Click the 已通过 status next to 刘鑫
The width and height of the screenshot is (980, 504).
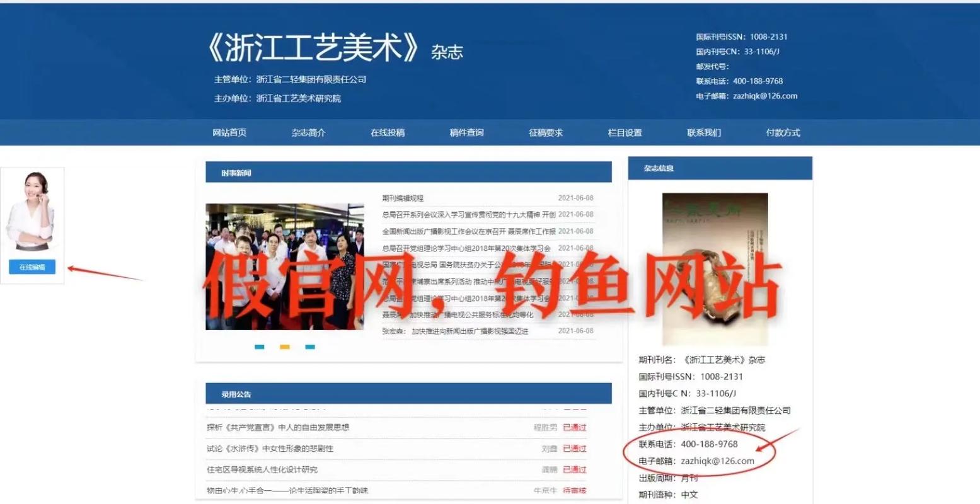(x=574, y=448)
